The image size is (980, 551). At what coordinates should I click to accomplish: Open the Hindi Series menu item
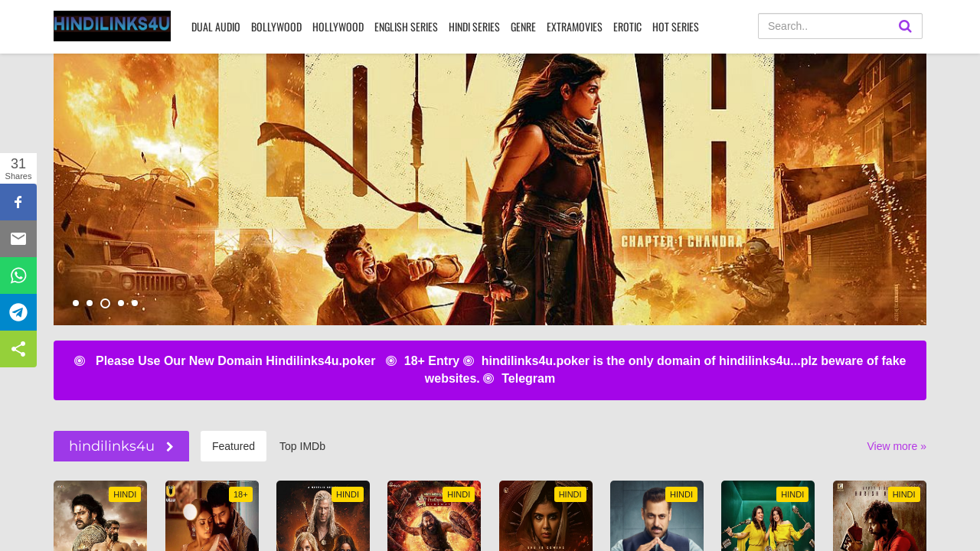tap(474, 27)
